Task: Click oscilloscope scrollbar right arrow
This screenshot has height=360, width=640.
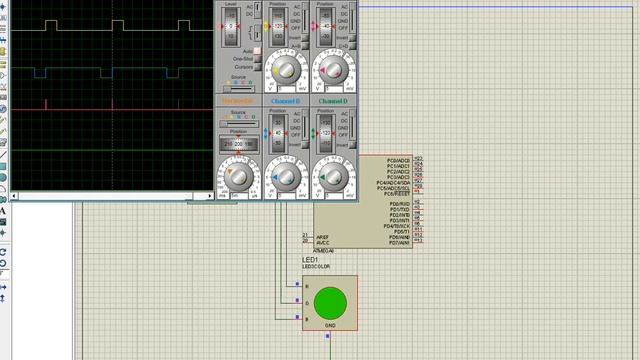Action: pyautogui.click(x=210, y=196)
